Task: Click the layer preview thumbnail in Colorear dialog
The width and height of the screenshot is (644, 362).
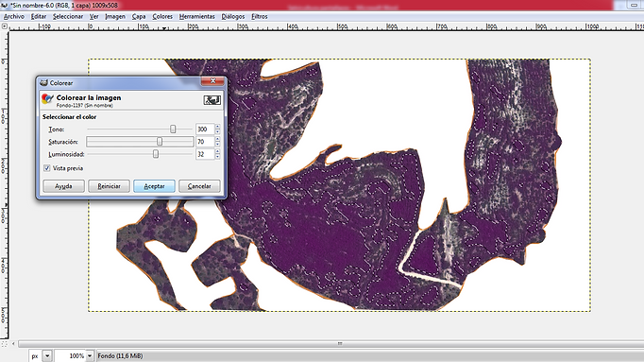Action: (212, 100)
